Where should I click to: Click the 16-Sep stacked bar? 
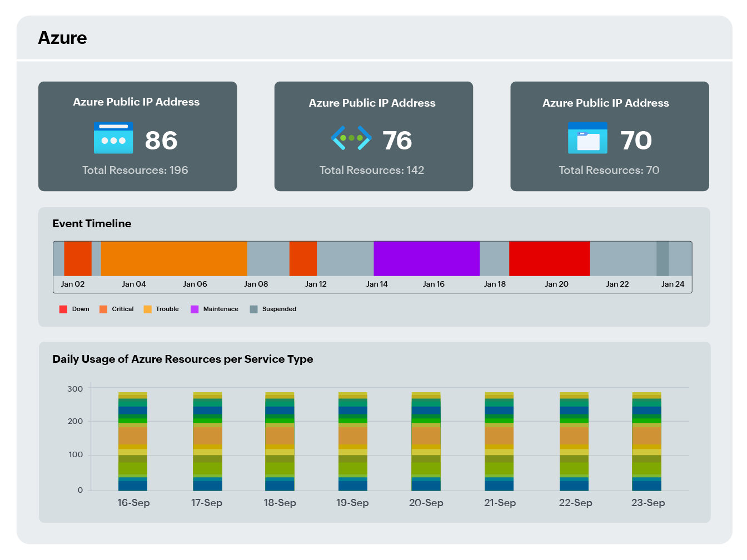(x=133, y=442)
